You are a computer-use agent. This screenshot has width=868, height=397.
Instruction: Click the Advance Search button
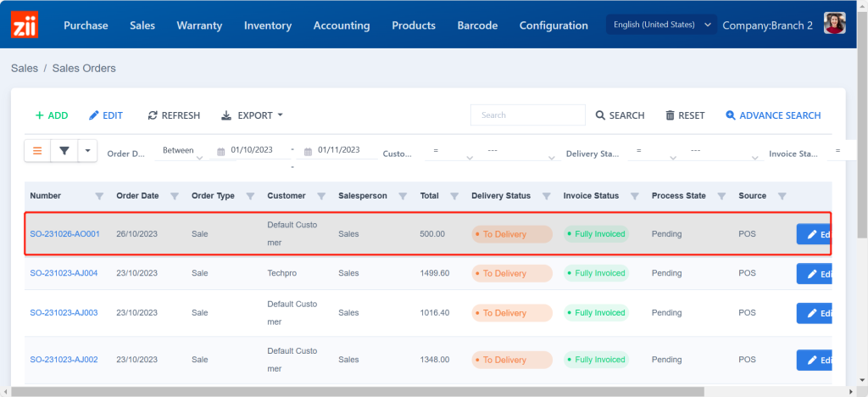(x=773, y=115)
